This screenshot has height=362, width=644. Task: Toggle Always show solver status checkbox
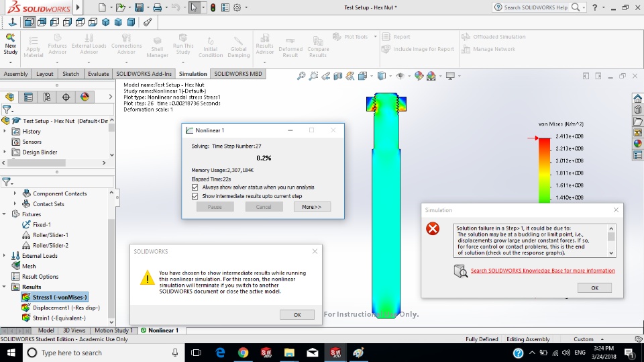[195, 187]
